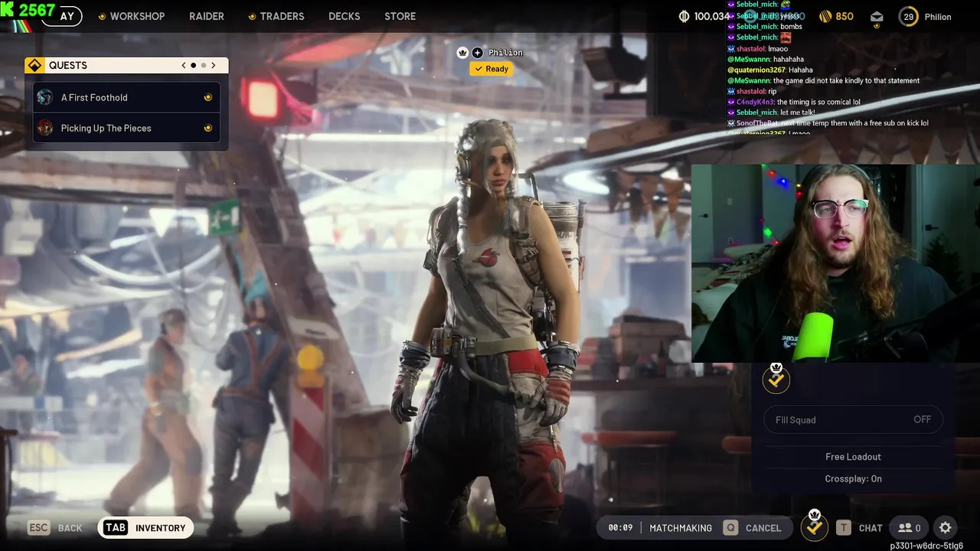980x551 pixels.
Task: Click the TAB key icon
Action: point(116,527)
